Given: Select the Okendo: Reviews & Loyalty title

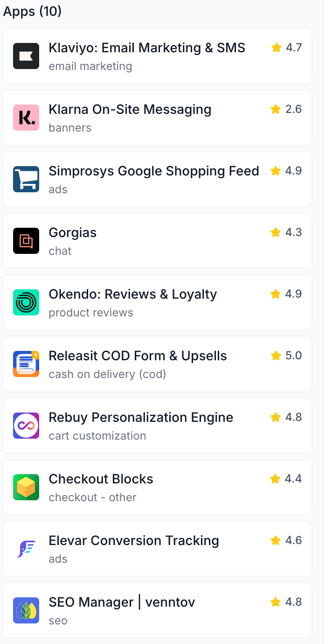Looking at the screenshot, I should point(133,294).
